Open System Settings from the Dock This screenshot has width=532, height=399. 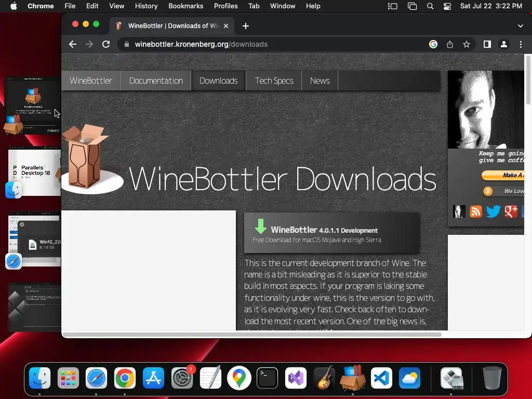(182, 378)
